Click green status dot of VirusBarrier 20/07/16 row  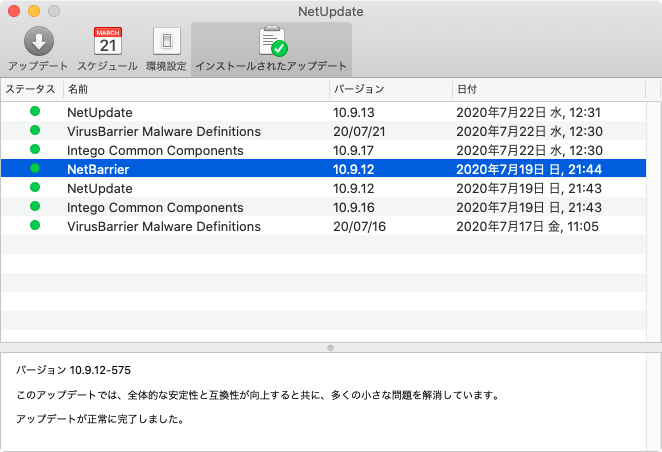[x=35, y=225]
